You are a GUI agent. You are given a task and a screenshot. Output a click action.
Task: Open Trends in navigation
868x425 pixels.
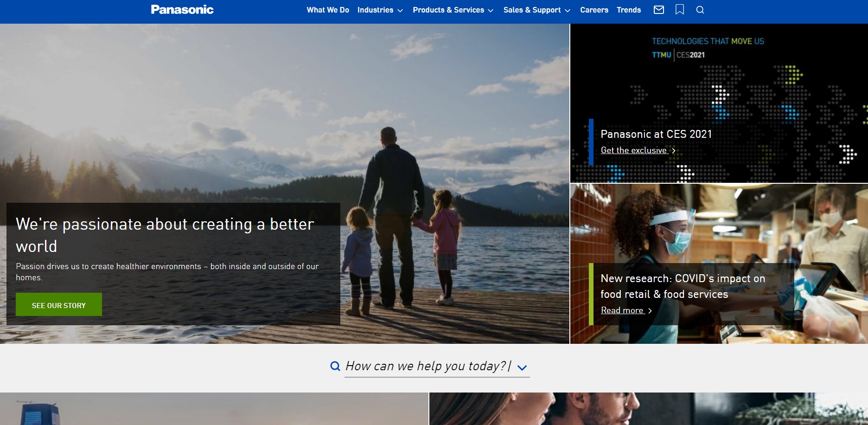click(629, 10)
